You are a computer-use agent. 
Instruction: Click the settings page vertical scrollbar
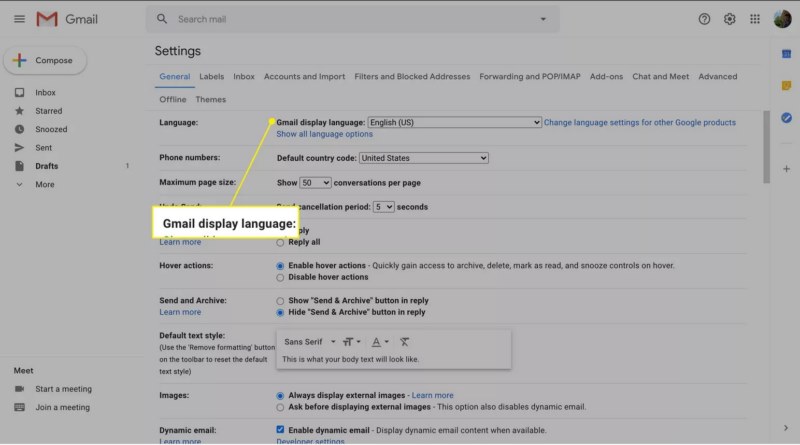click(766, 147)
